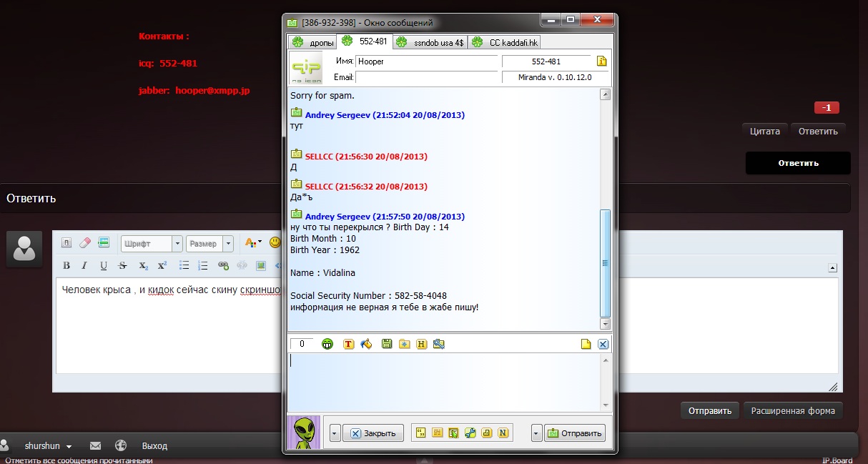Toggle italic formatting in forum editor
868x464 pixels.
[84, 265]
